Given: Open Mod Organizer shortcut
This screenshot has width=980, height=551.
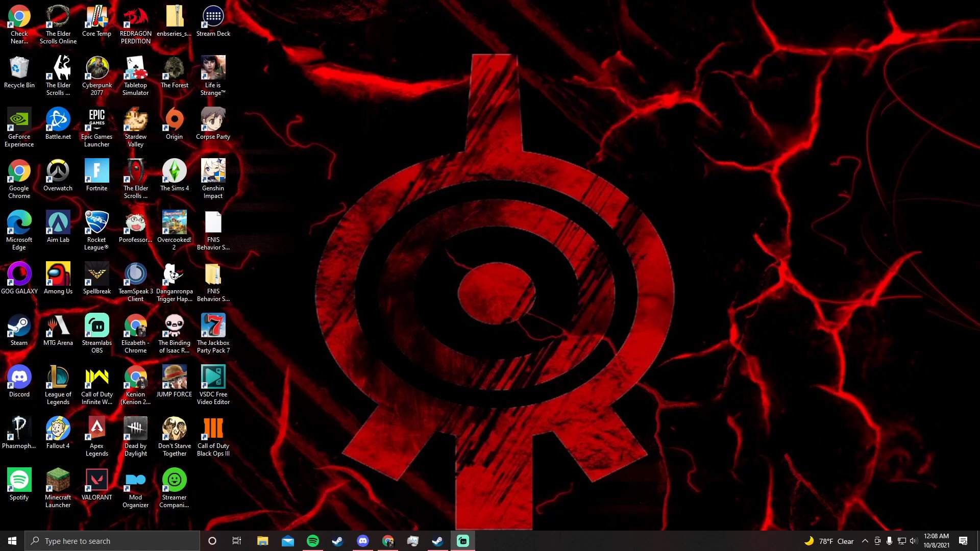Looking at the screenshot, I should coord(136,488).
